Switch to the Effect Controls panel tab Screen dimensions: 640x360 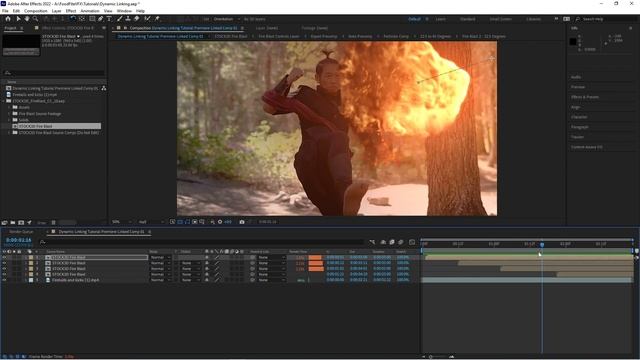tap(67, 28)
